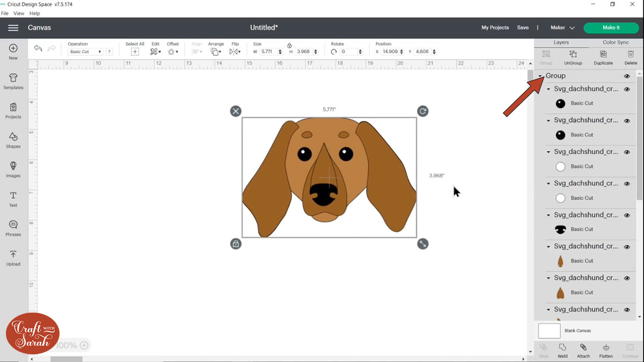Viewport: 644px width, 362px height.
Task: Hide the entire Group layer
Action: 627,76
